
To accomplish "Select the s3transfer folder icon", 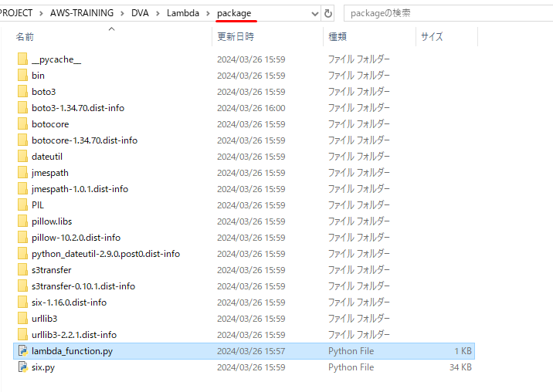I will pyautogui.click(x=22, y=270).
